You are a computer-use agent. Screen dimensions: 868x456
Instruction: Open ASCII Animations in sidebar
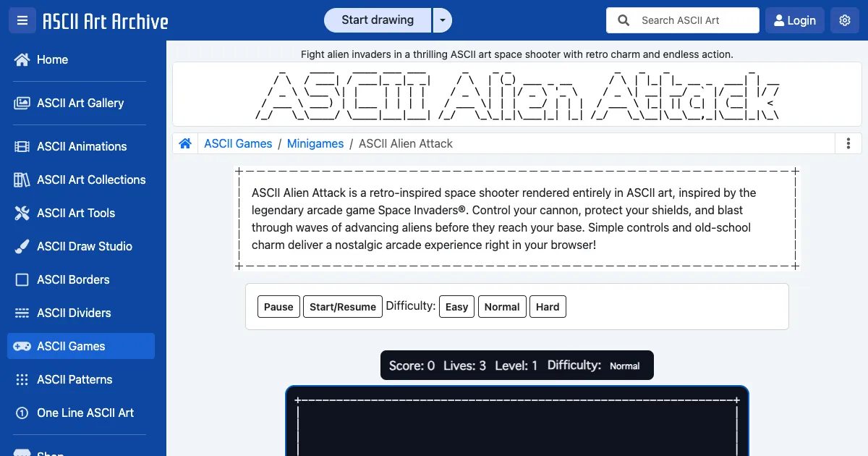tap(81, 146)
